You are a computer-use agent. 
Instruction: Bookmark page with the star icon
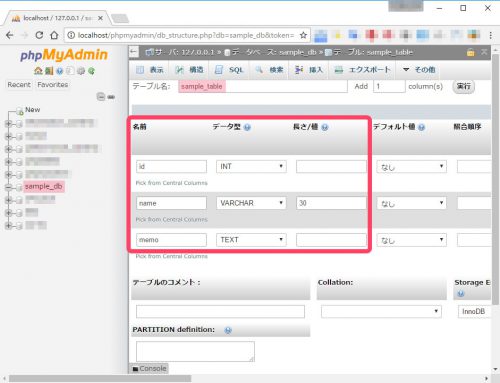click(303, 35)
